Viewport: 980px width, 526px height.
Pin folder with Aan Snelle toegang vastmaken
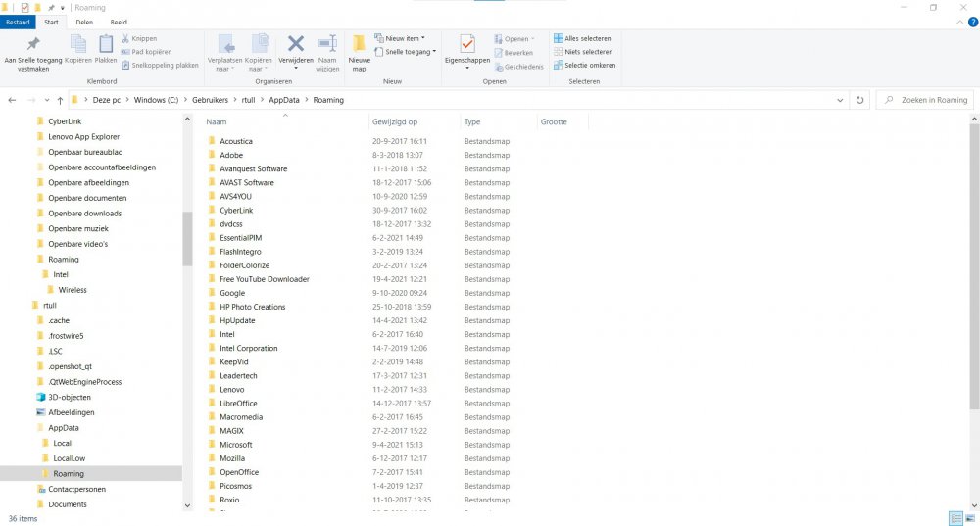pyautogui.click(x=33, y=50)
